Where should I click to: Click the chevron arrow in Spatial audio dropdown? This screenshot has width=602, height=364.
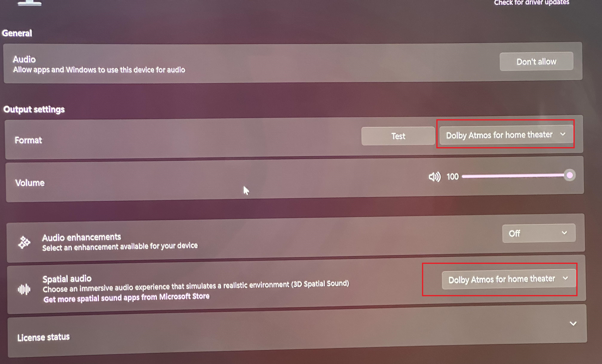(565, 278)
